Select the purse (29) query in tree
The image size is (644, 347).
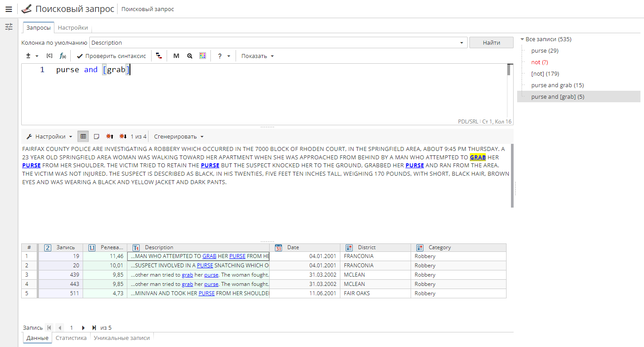pos(545,50)
